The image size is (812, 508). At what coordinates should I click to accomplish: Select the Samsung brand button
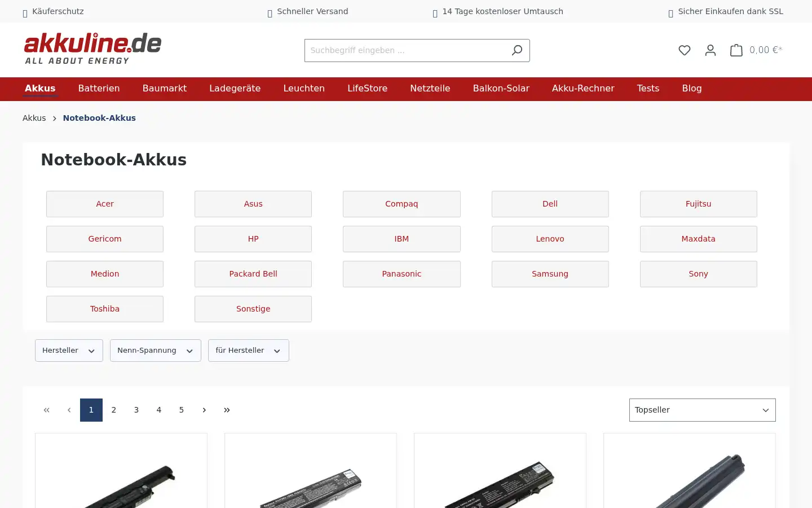coord(550,274)
